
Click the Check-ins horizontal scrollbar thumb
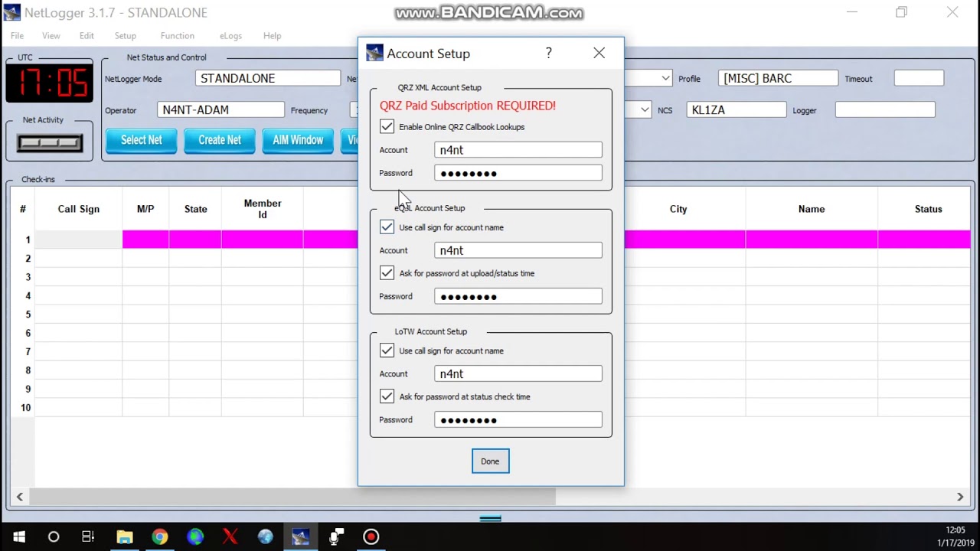[292, 497]
